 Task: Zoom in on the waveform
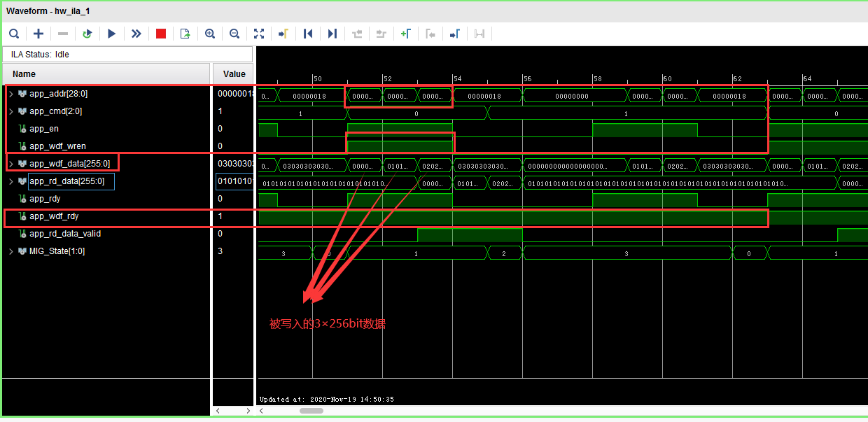210,34
